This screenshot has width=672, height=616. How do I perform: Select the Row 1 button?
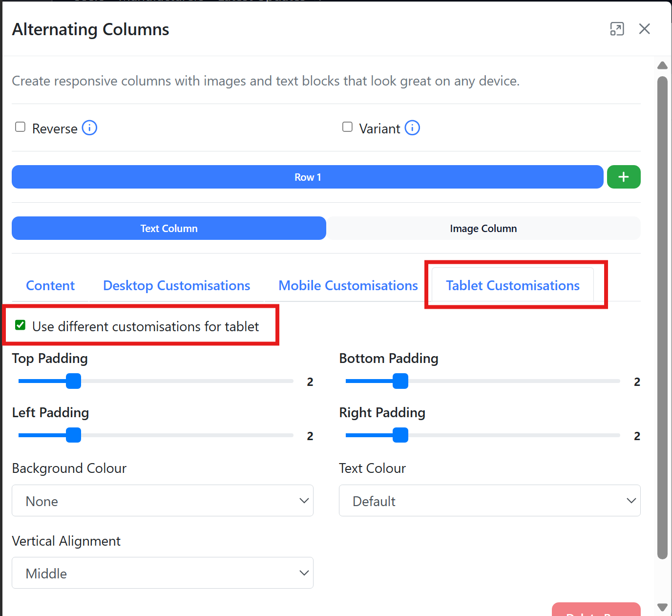click(307, 177)
